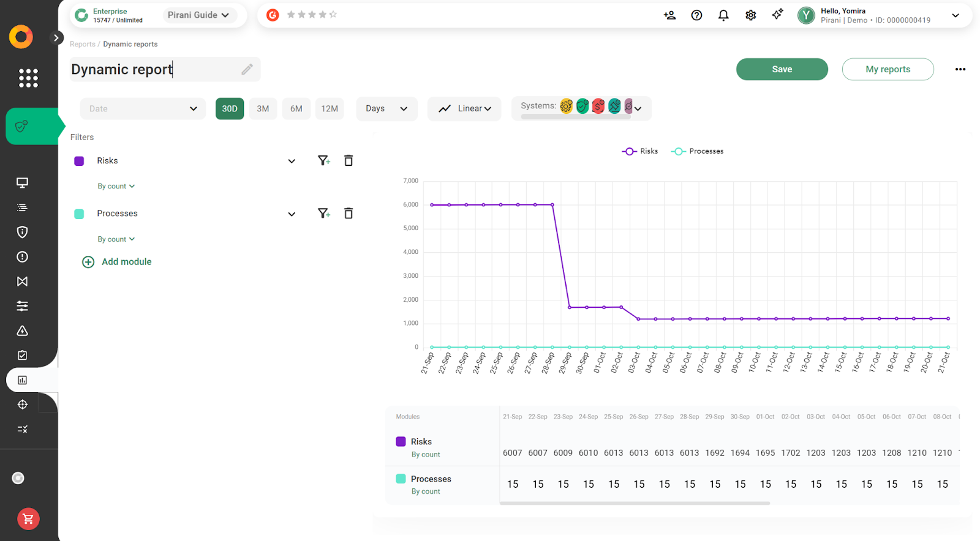Screen dimensions: 980x541
Task: Delete the Risks module with trash icon
Action: coord(349,160)
